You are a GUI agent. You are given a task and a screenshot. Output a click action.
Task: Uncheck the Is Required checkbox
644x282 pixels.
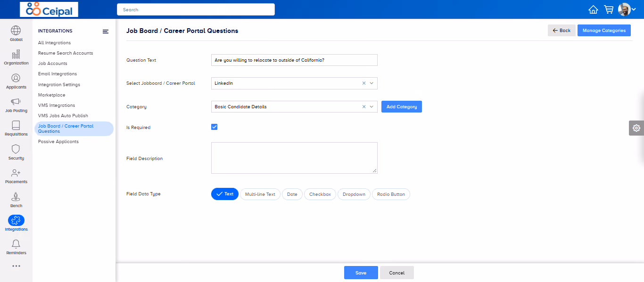[214, 127]
